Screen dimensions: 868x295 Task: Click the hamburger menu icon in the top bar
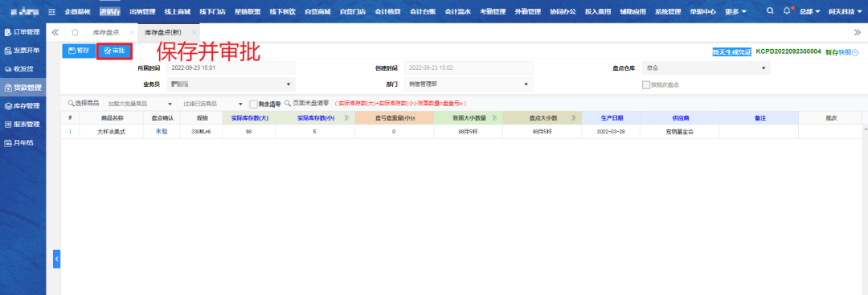[x=52, y=11]
